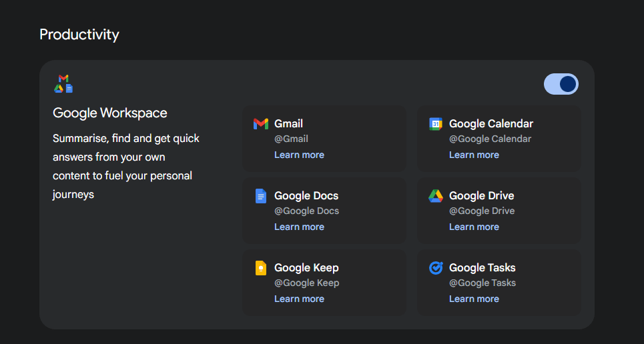The image size is (644, 344).
Task: Click the Productivity section heading
Action: point(79,35)
